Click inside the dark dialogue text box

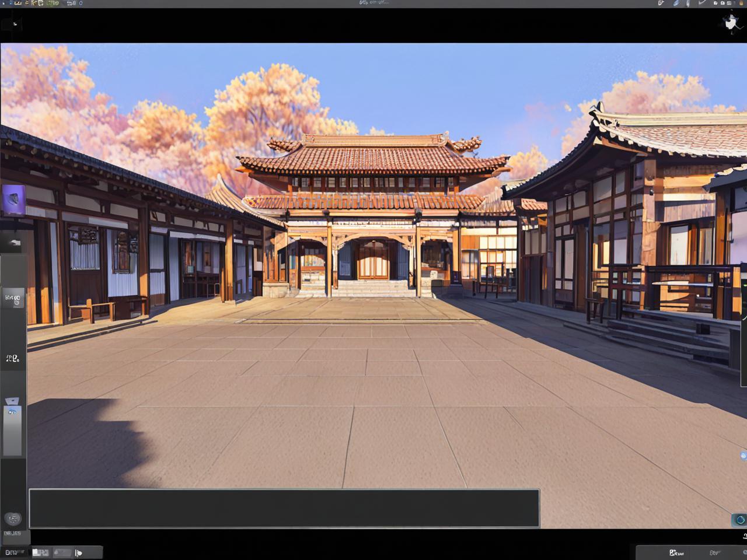click(x=284, y=509)
